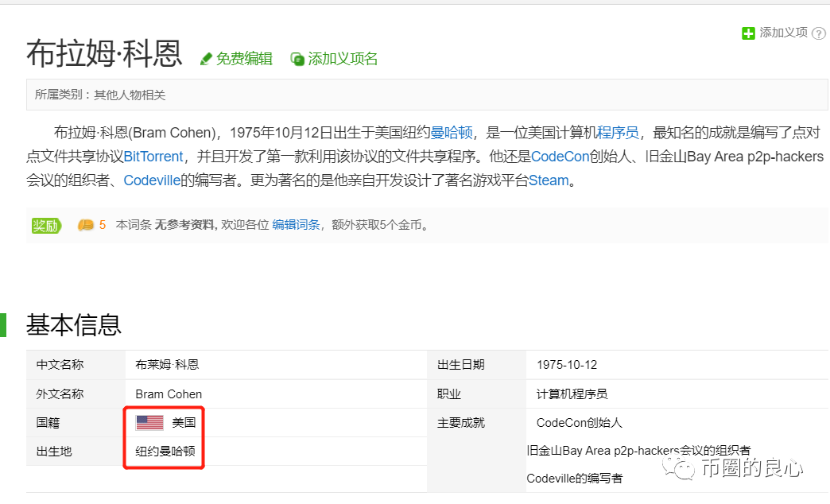
Task: Click the 无参考资料 bold text
Action: [184, 225]
